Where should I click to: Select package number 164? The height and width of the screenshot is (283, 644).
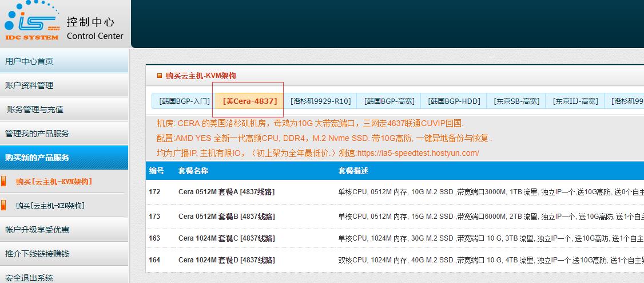click(154, 260)
